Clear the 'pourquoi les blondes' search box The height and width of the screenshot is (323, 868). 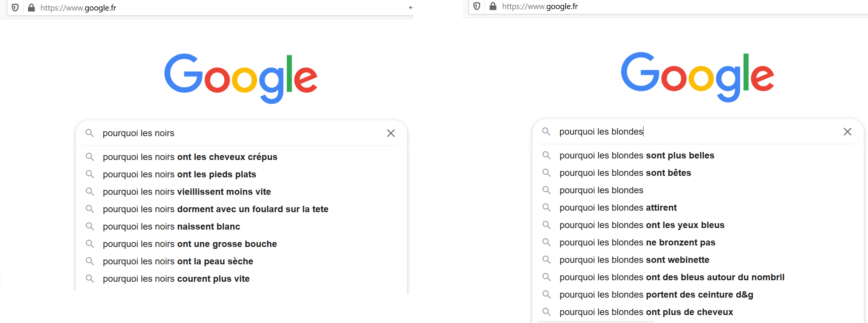pyautogui.click(x=848, y=132)
